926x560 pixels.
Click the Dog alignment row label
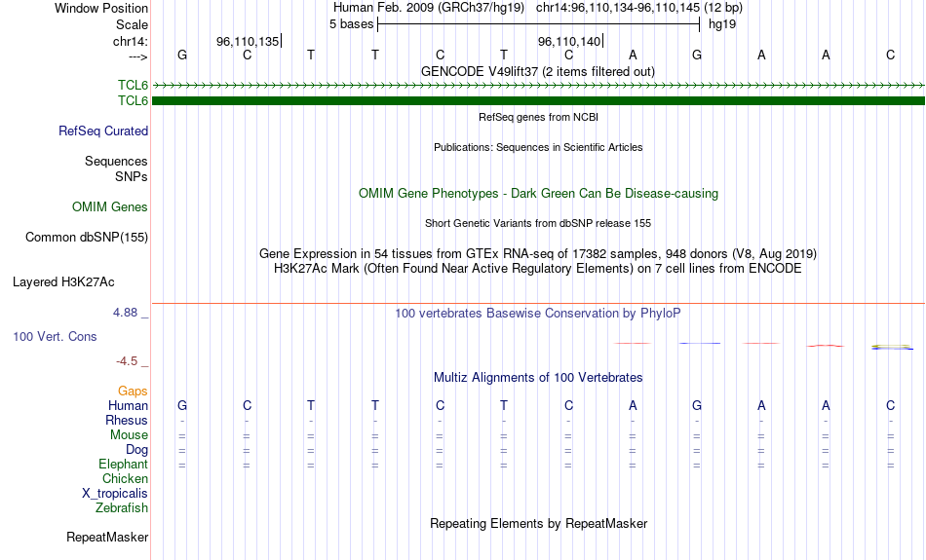click(x=137, y=450)
